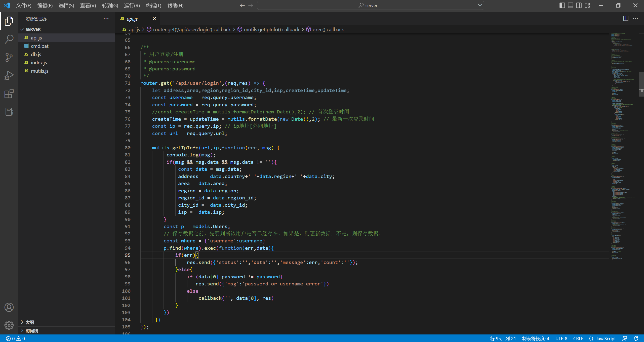Viewport: 644px width, 342px height.
Task: Open the 编辑(E) menu
Action: point(45,5)
